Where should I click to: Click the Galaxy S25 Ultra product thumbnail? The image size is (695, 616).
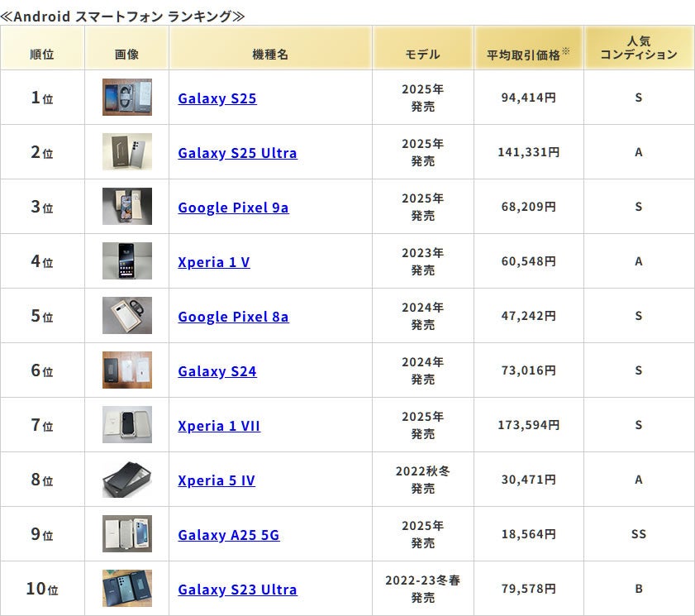pos(127,151)
